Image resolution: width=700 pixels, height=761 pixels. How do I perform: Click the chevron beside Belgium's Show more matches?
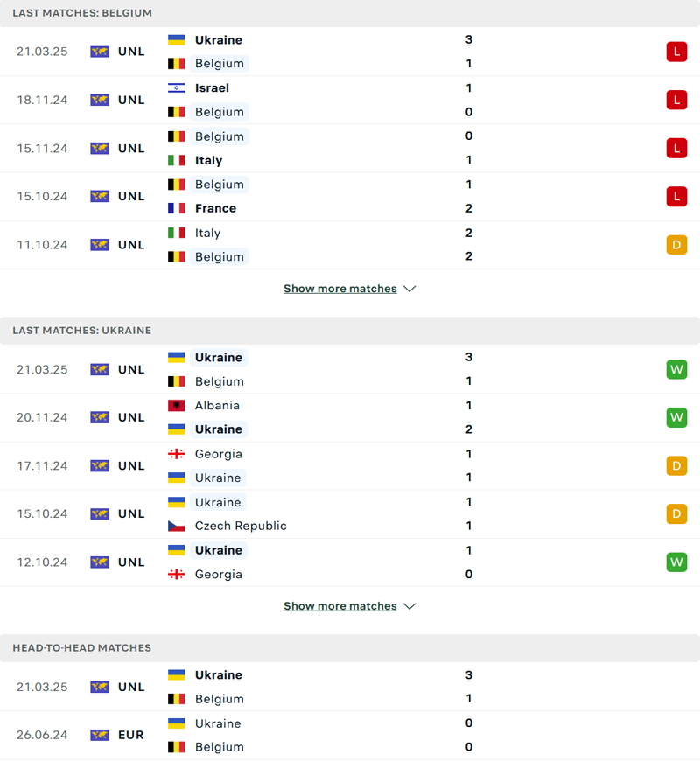[x=409, y=289]
